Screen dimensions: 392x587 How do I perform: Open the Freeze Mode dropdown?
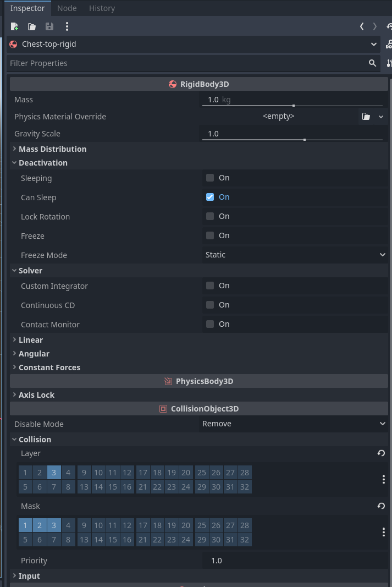click(295, 255)
